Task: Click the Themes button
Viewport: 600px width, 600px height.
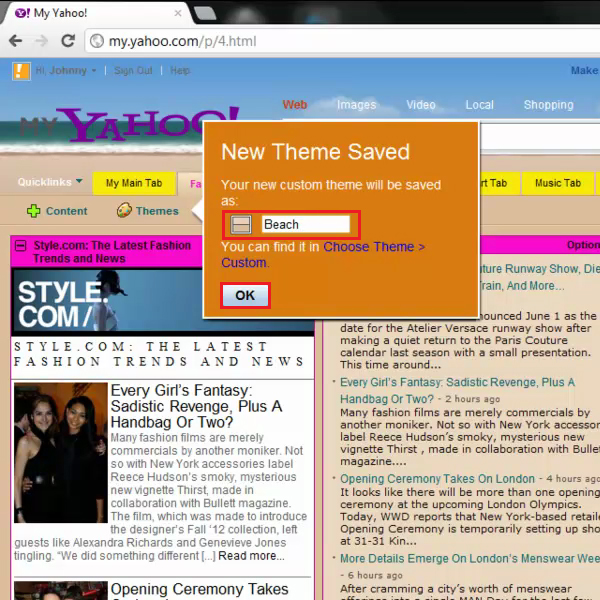Action: pyautogui.click(x=148, y=210)
